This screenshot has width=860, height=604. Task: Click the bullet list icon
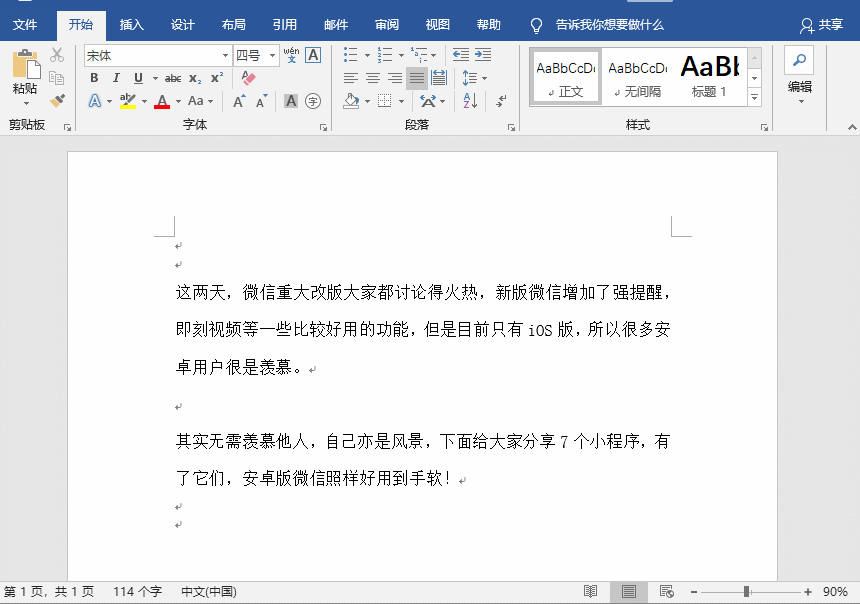[350, 55]
